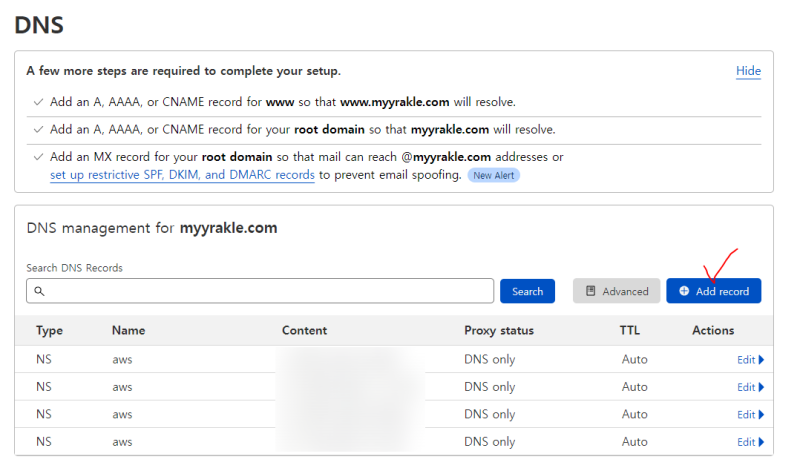Click the plus icon on Add record
Image resolution: width=800 pixels, height=468 pixels.
point(684,291)
